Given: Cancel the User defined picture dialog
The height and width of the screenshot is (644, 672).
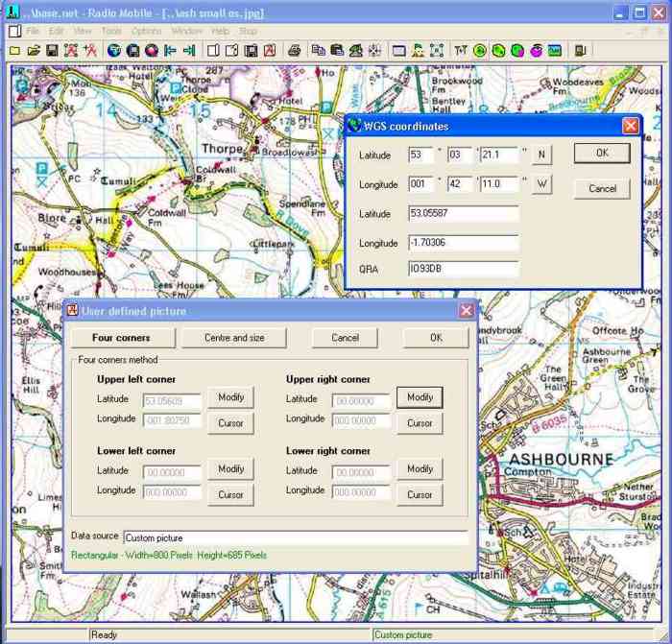Looking at the screenshot, I should click(x=345, y=338).
